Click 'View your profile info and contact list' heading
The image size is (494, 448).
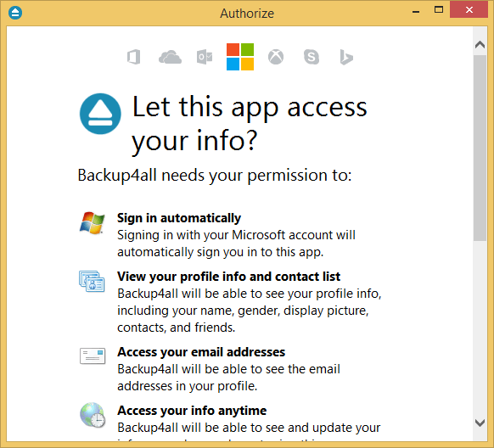pyautogui.click(x=228, y=277)
